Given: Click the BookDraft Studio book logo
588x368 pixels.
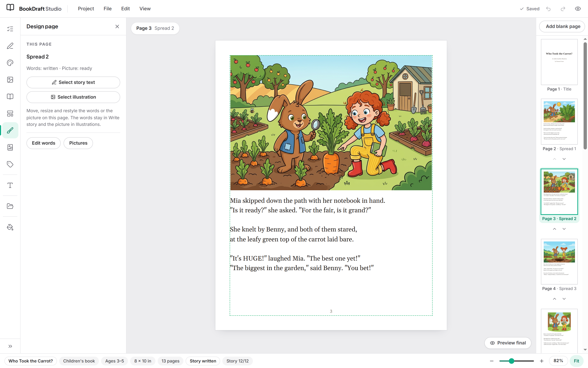Looking at the screenshot, I should coord(10,8).
